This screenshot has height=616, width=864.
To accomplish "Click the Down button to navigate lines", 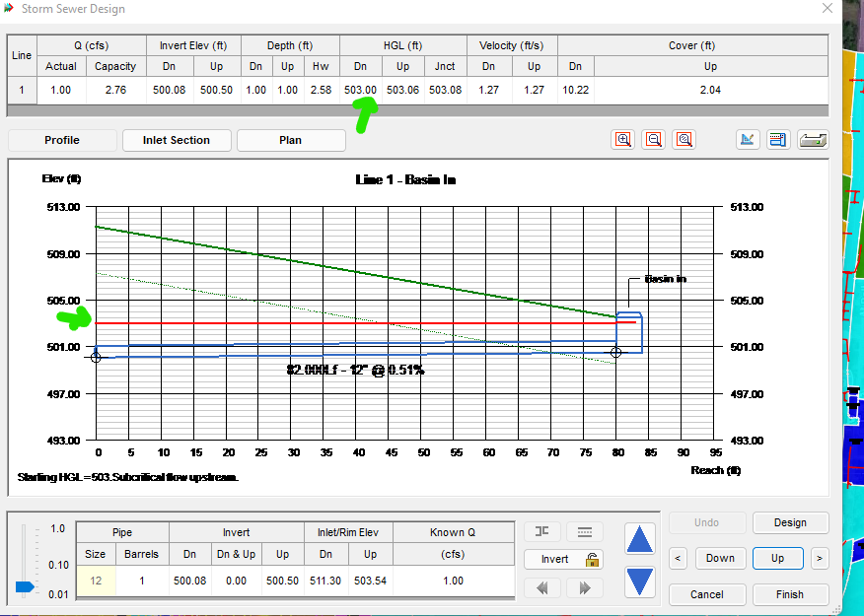I will click(x=720, y=558).
